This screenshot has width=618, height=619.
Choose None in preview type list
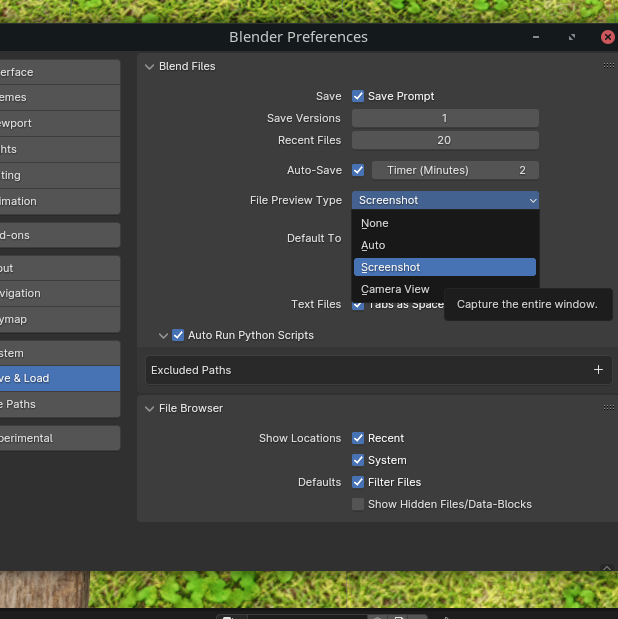(445, 223)
